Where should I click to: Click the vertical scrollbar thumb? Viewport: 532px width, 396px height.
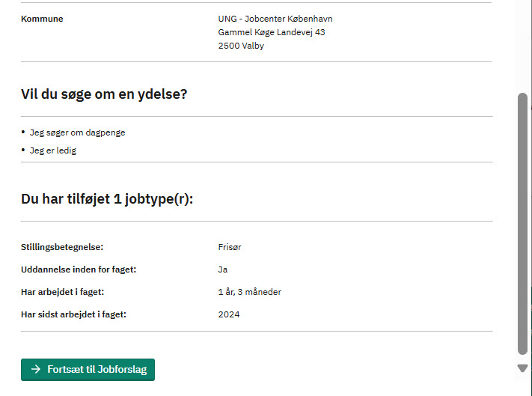(x=522, y=224)
